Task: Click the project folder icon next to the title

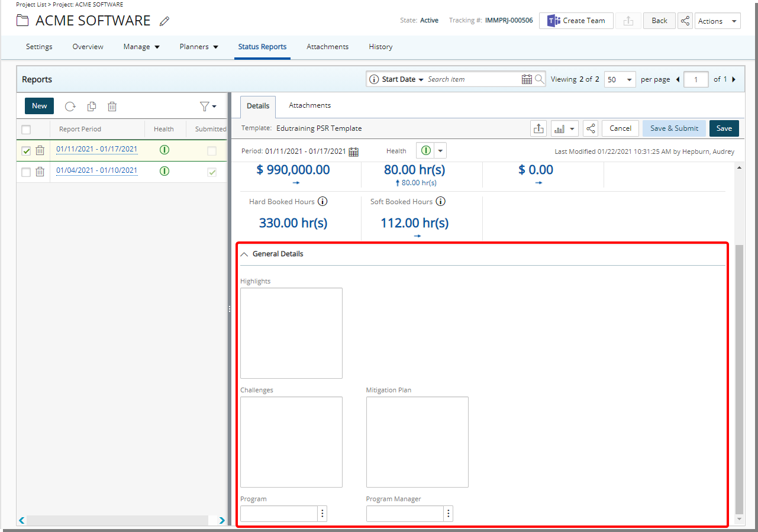Action: coord(22,21)
